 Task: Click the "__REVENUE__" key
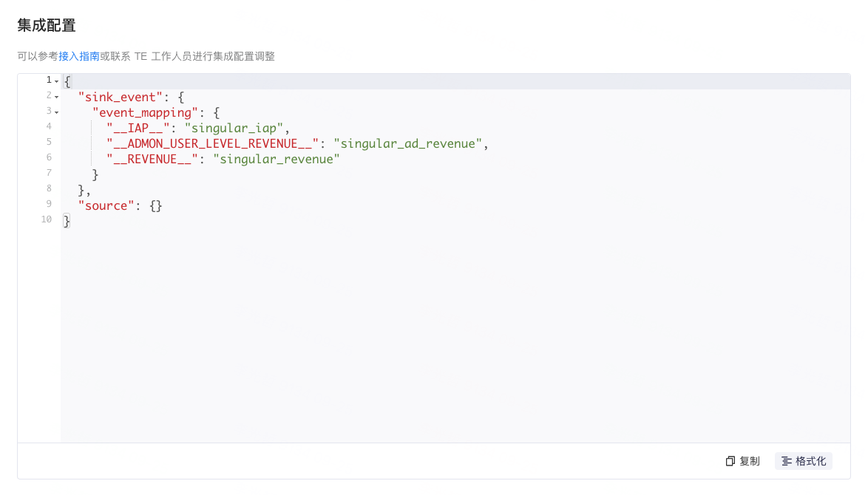[152, 160]
